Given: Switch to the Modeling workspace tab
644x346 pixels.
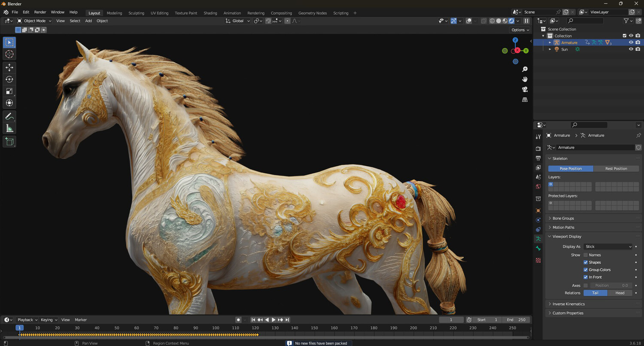Looking at the screenshot, I should pos(114,13).
